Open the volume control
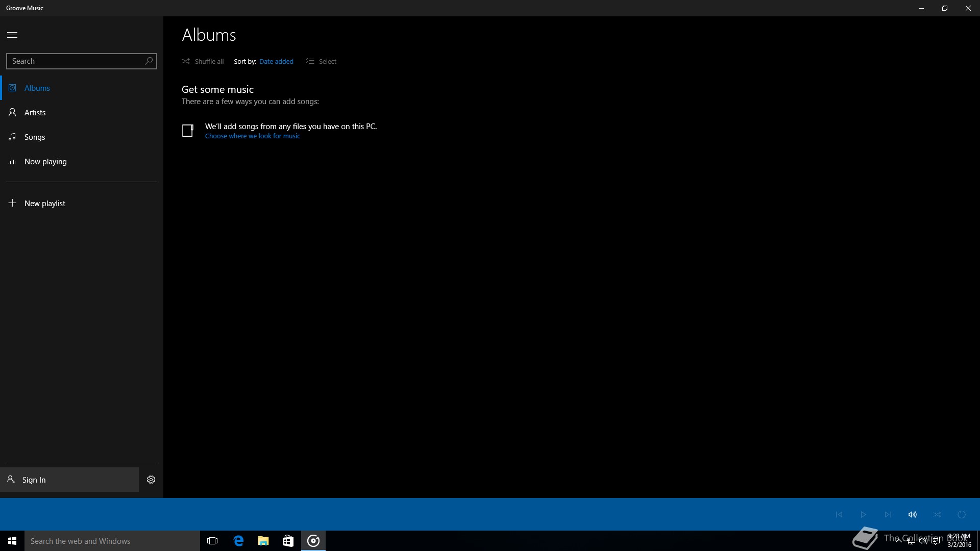Screen dimensions: 980x551 click(x=913, y=514)
